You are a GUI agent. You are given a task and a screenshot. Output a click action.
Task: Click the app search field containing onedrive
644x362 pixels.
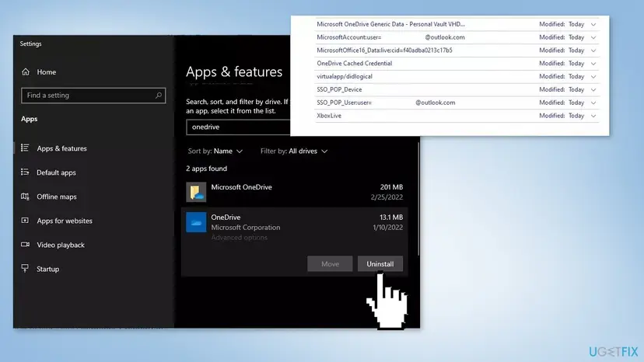click(238, 127)
